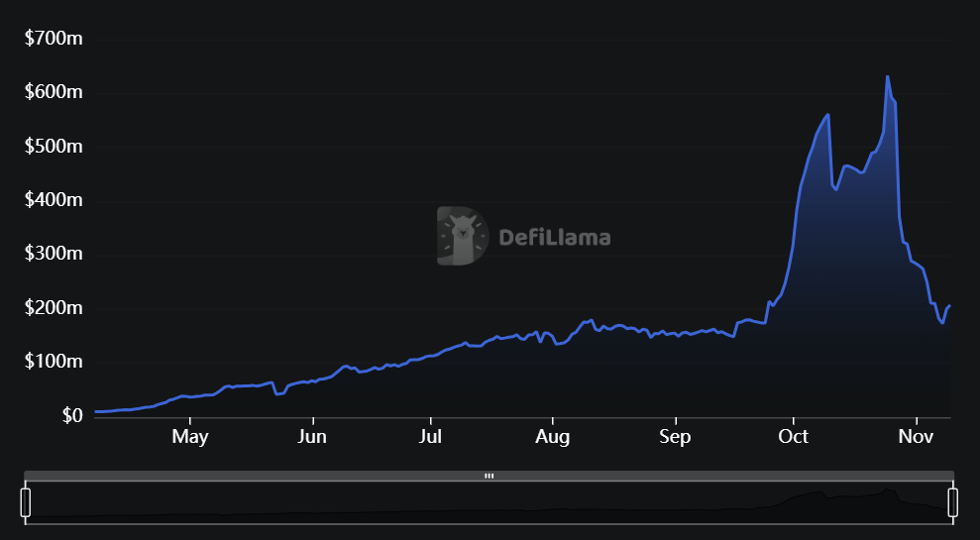Click the Jul label on x-axis

click(430, 437)
